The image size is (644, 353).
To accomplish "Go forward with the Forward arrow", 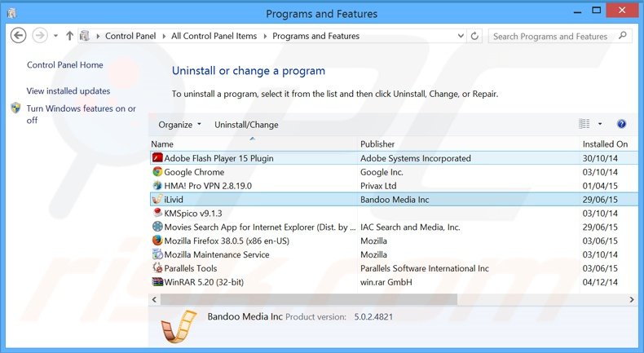I will 40,36.
